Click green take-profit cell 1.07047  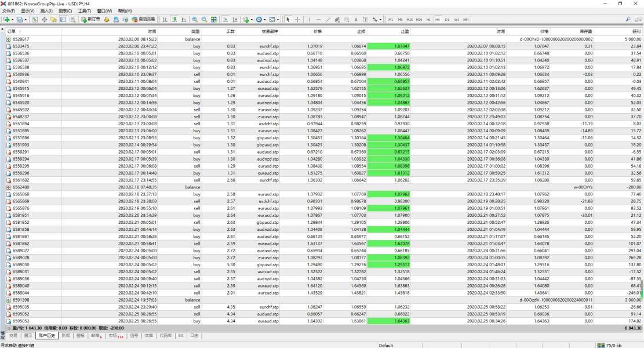[388, 46]
